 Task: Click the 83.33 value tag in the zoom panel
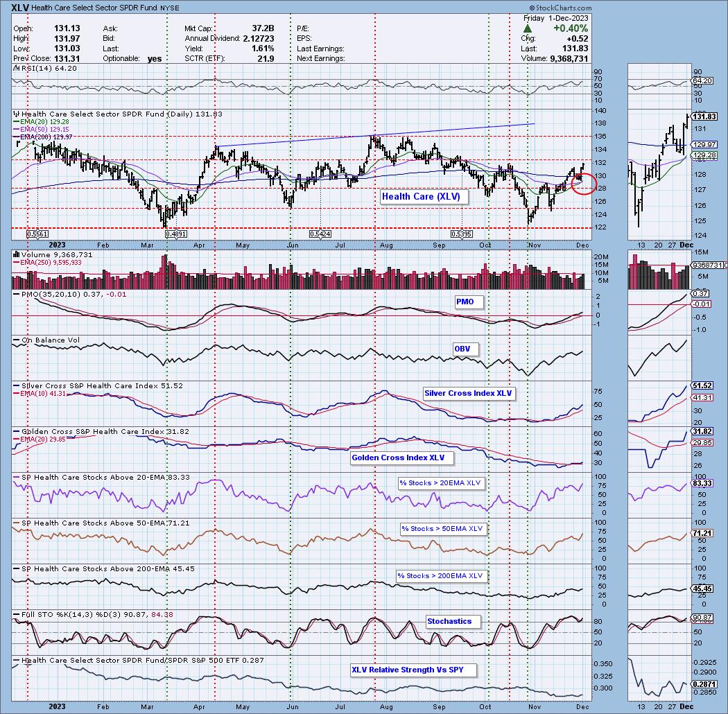tap(702, 483)
